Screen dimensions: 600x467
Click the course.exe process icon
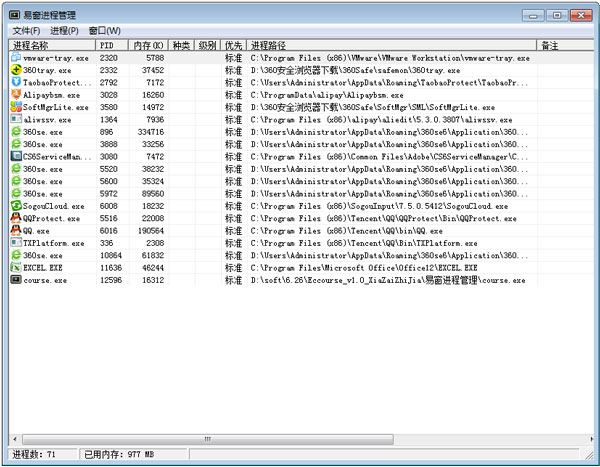16,279
